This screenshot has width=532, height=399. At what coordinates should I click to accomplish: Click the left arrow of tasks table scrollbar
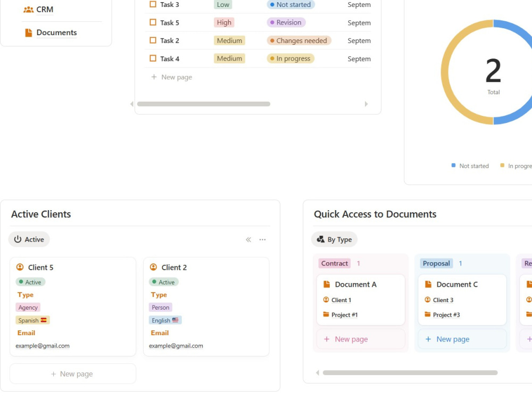131,104
